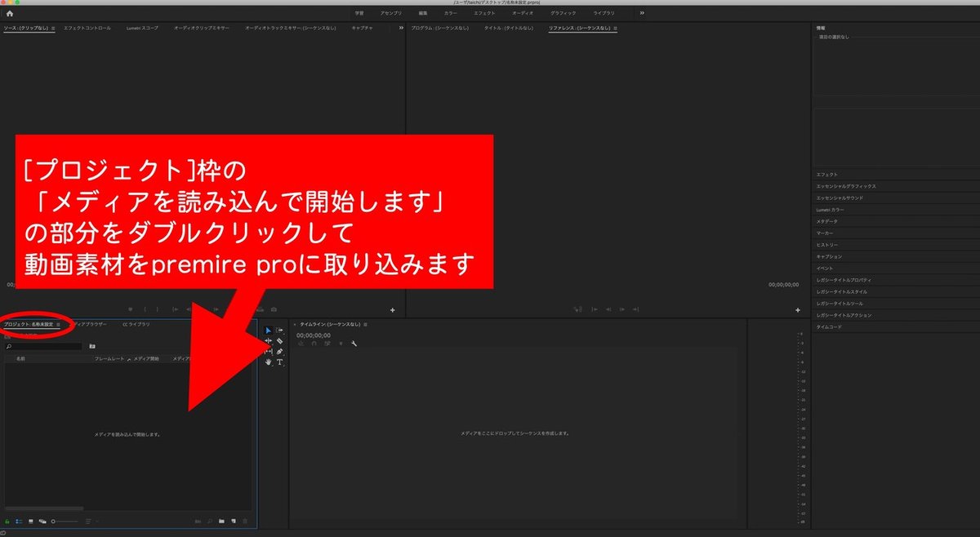Select the Razor tool

pyautogui.click(x=281, y=341)
